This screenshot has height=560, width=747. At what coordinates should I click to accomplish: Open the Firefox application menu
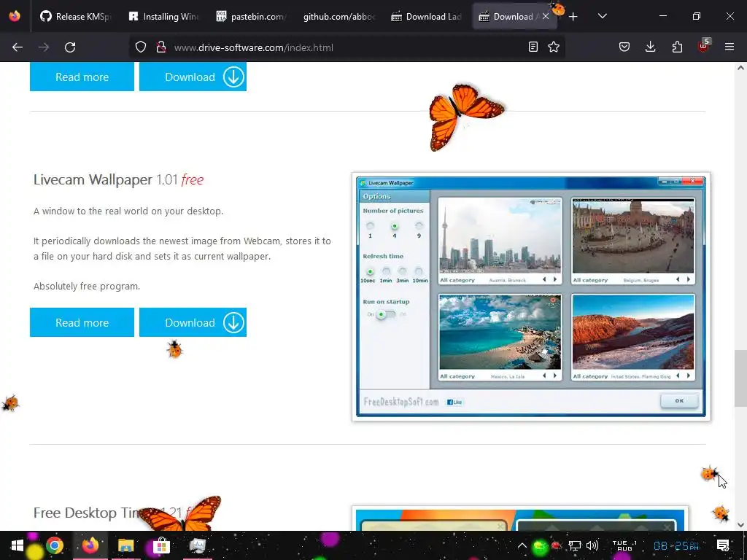729,47
